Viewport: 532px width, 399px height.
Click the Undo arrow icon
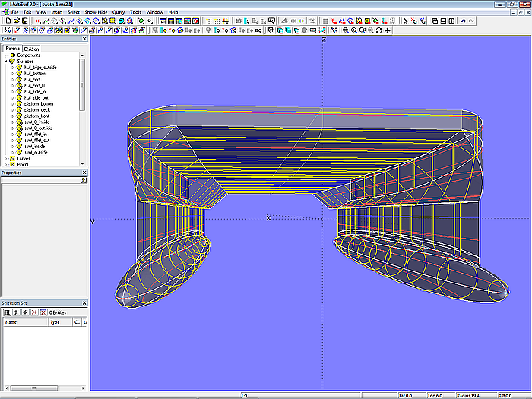pos(464,21)
